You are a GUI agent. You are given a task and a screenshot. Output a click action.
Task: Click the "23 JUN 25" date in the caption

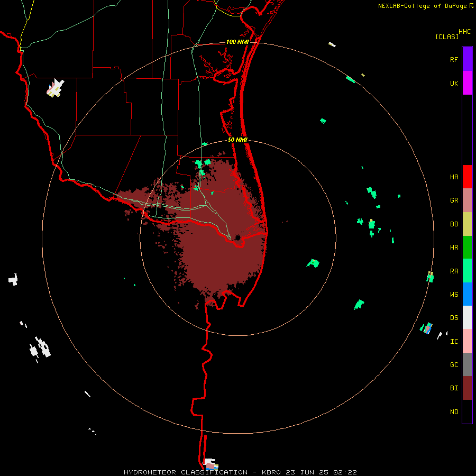coord(307,472)
